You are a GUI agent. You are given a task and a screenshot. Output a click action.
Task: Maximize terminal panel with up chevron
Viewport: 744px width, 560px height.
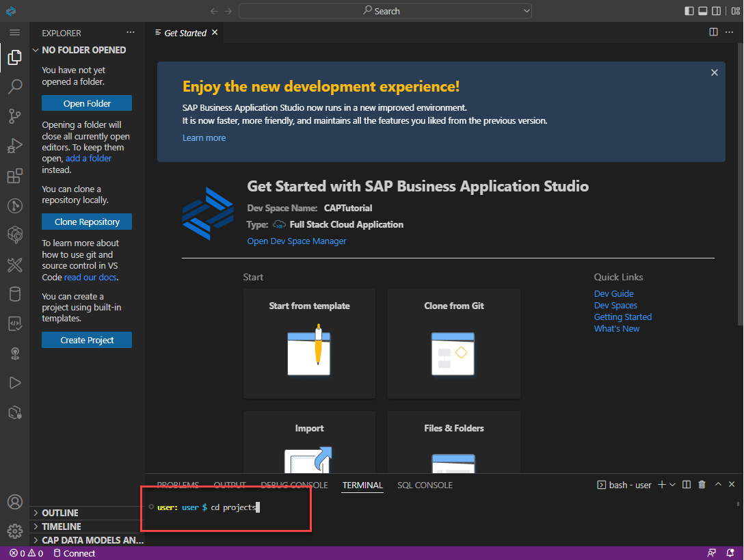[x=719, y=484]
